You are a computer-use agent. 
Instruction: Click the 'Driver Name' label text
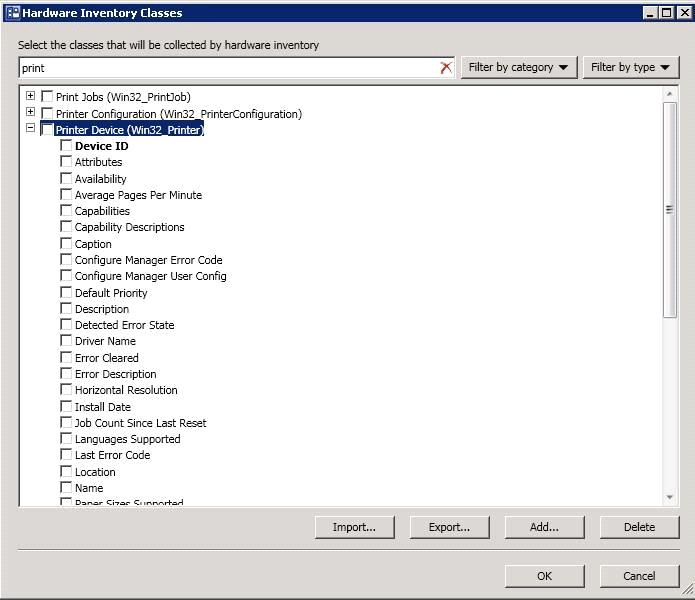click(x=105, y=341)
